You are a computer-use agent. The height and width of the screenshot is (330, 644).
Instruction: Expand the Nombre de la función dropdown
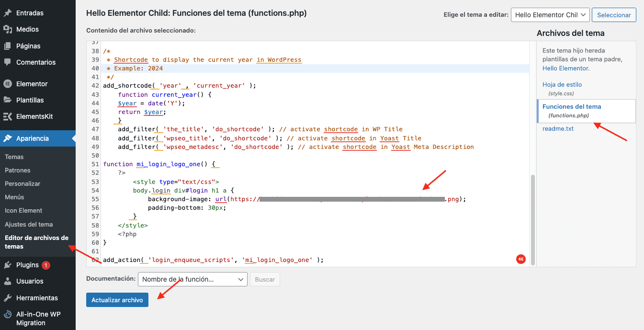point(192,279)
